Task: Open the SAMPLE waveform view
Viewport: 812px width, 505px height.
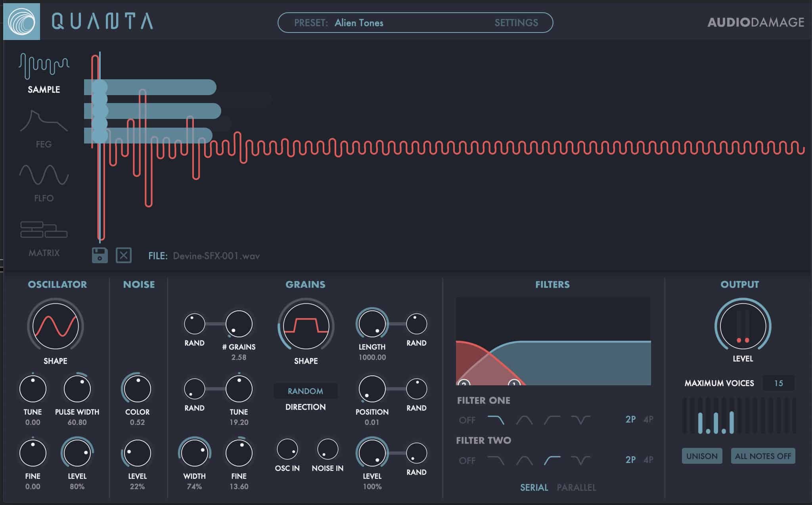Action: [x=44, y=73]
